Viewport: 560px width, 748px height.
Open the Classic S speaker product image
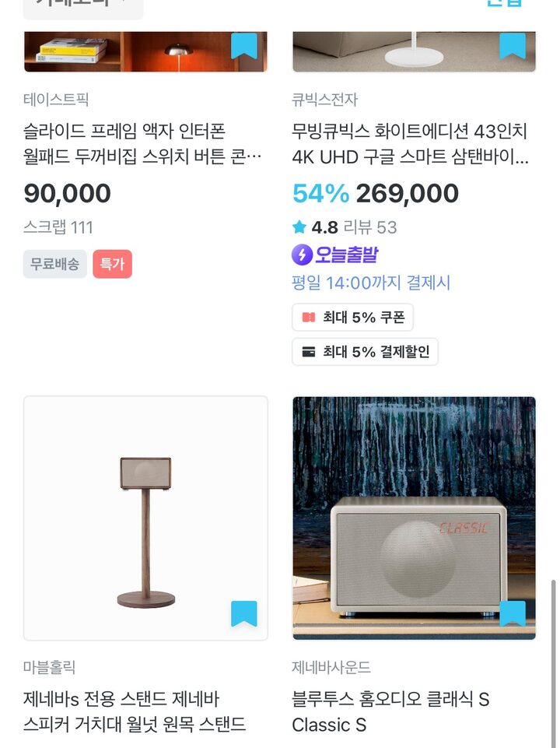[414, 518]
